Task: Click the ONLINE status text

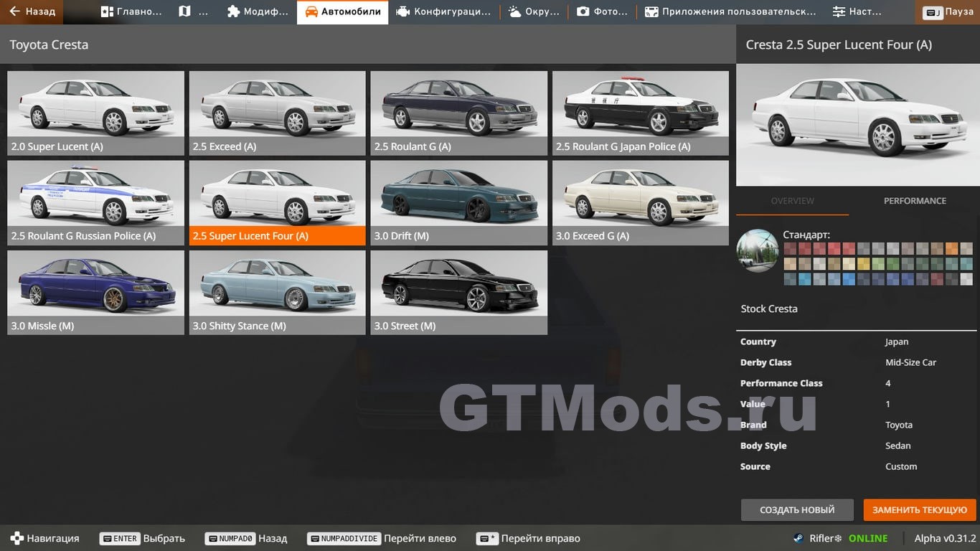Action: (x=868, y=538)
